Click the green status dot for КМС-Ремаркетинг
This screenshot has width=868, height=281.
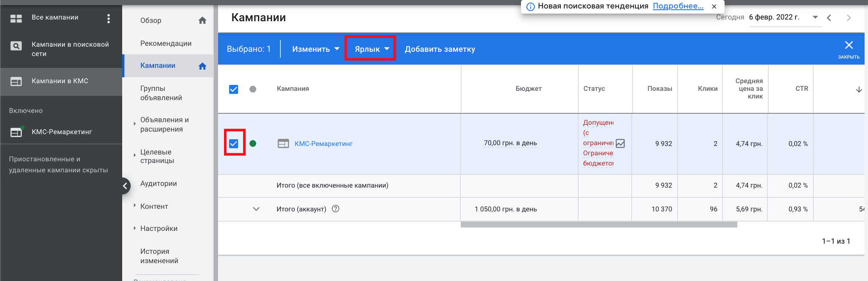tap(253, 143)
